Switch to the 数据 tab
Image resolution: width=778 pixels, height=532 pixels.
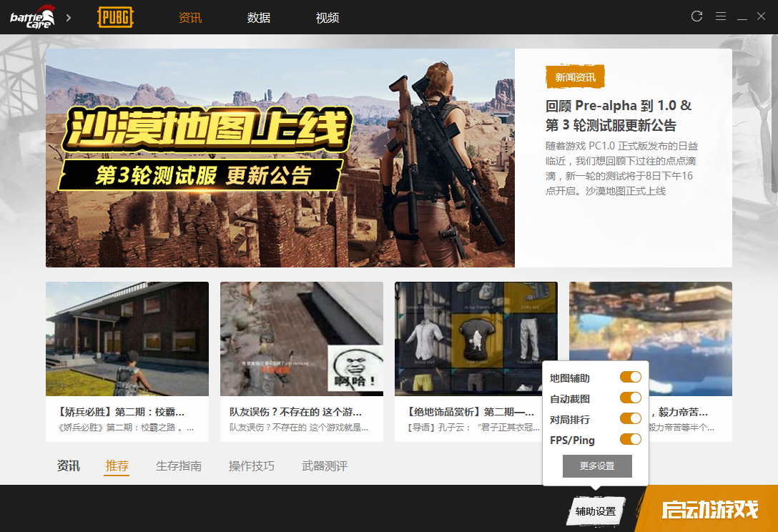(259, 18)
